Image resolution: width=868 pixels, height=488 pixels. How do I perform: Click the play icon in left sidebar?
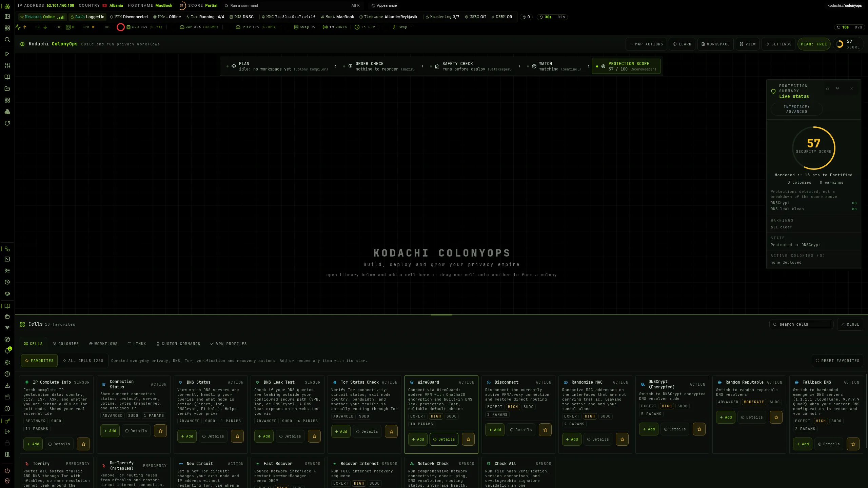pyautogui.click(x=7, y=54)
